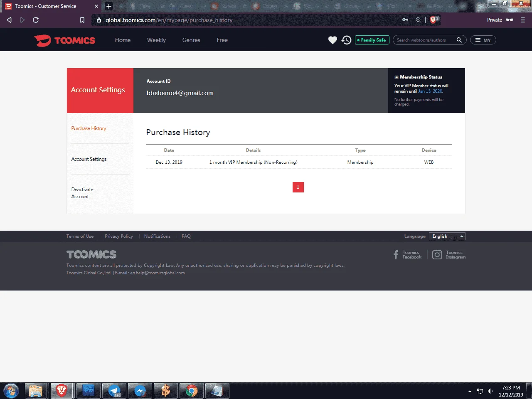Open the Genres navigation item

pyautogui.click(x=191, y=40)
